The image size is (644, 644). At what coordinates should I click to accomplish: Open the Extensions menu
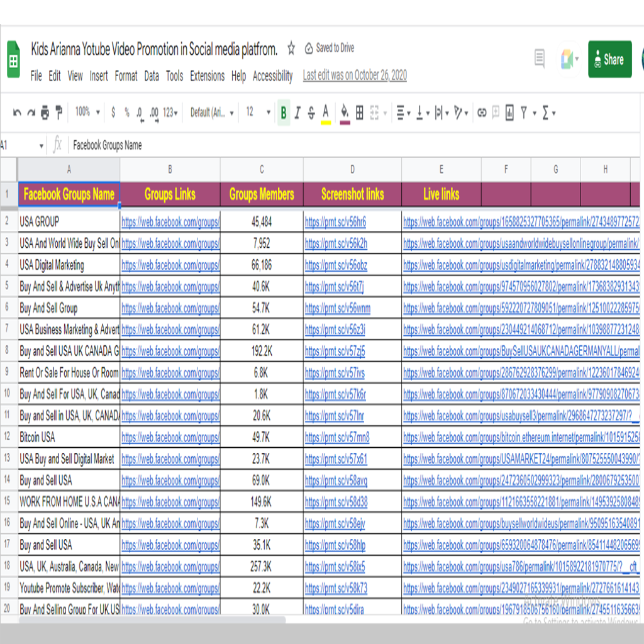[207, 76]
